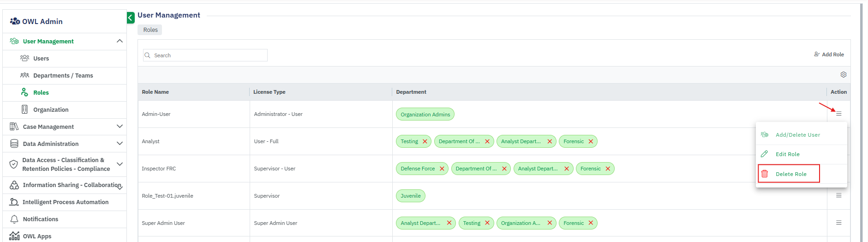Collapse sidebar with green arrow button
The image size is (868, 242).
click(x=131, y=18)
